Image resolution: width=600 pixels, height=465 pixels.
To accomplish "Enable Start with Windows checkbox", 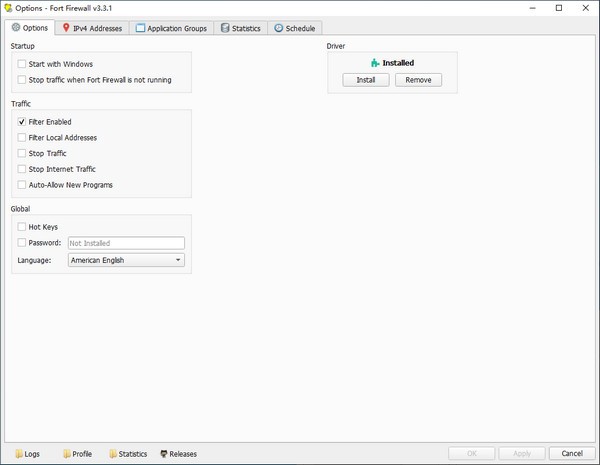I will (22, 64).
